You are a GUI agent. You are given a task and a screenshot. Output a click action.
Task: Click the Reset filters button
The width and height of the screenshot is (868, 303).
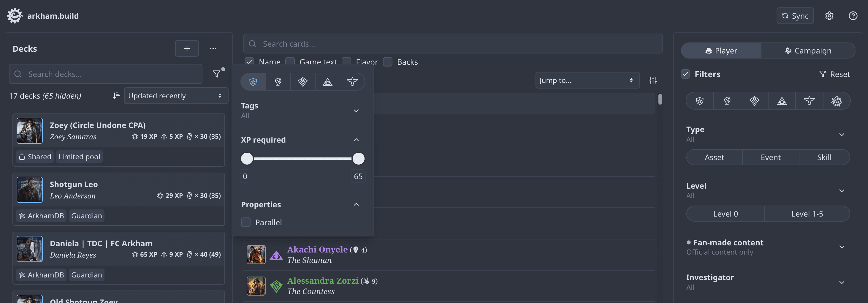coord(834,74)
